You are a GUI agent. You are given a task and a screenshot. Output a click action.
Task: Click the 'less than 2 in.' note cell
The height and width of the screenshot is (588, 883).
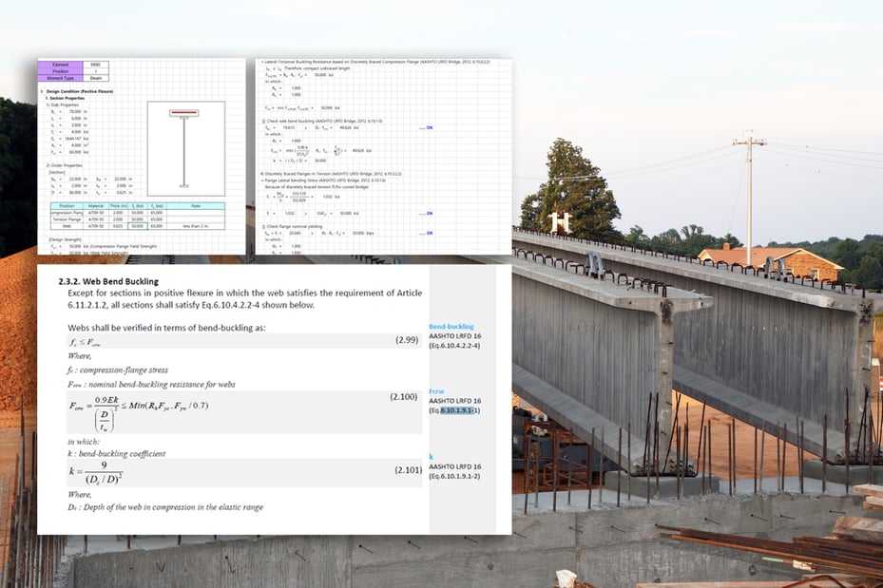(x=196, y=226)
